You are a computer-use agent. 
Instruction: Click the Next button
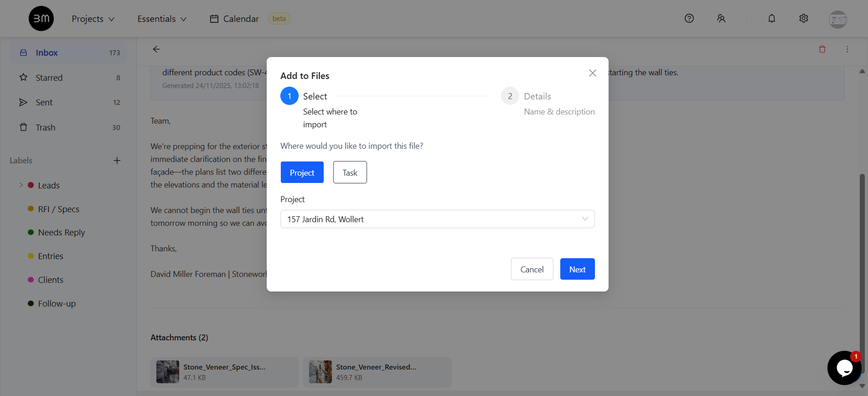point(578,269)
